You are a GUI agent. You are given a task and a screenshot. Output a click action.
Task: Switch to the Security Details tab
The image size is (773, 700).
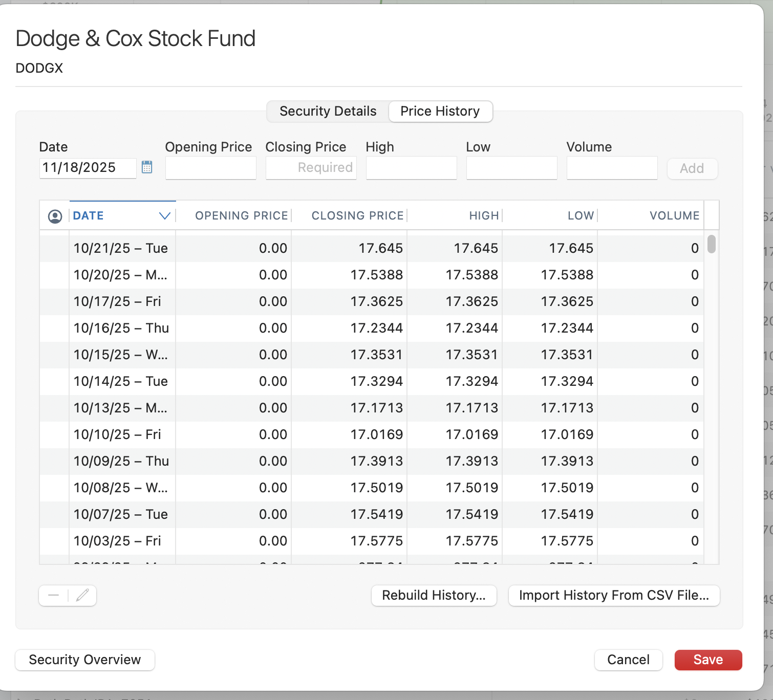click(x=328, y=111)
